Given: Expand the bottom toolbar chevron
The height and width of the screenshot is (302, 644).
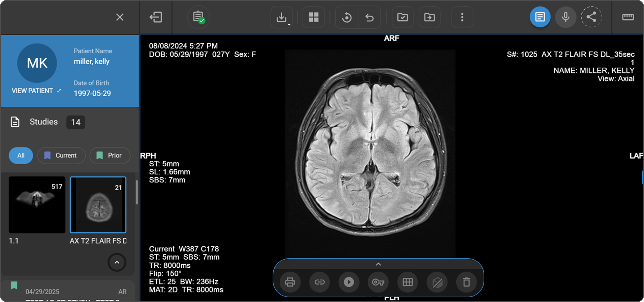Looking at the screenshot, I should pos(378,264).
